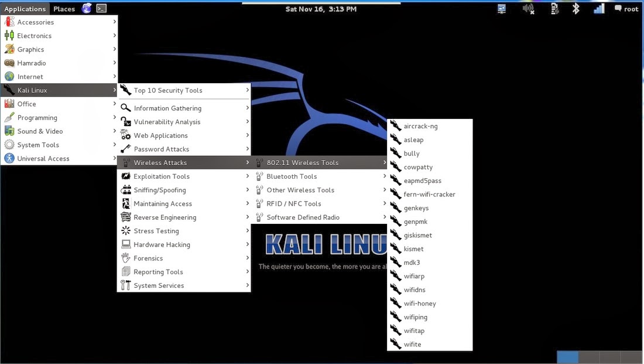Viewport: 644px width, 364px height.
Task: Click the Maintaining Access icon
Action: pyautogui.click(x=126, y=203)
